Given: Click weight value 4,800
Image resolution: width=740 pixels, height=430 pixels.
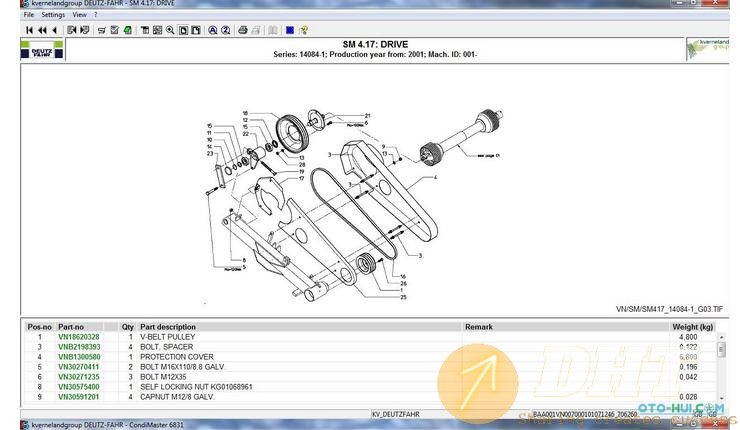Looking at the screenshot, I should point(688,337).
